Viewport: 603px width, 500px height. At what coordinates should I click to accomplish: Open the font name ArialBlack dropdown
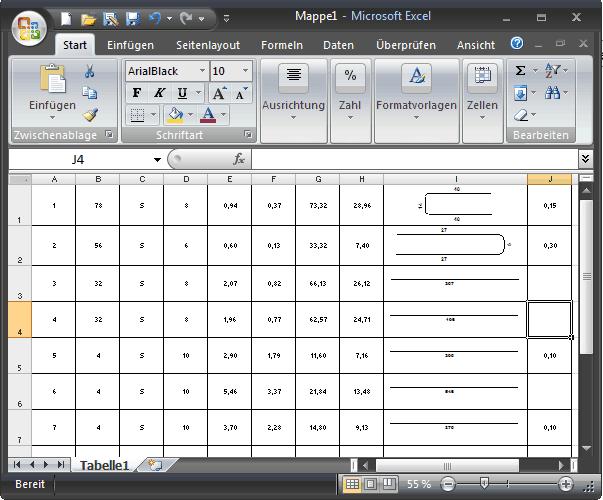point(202,71)
